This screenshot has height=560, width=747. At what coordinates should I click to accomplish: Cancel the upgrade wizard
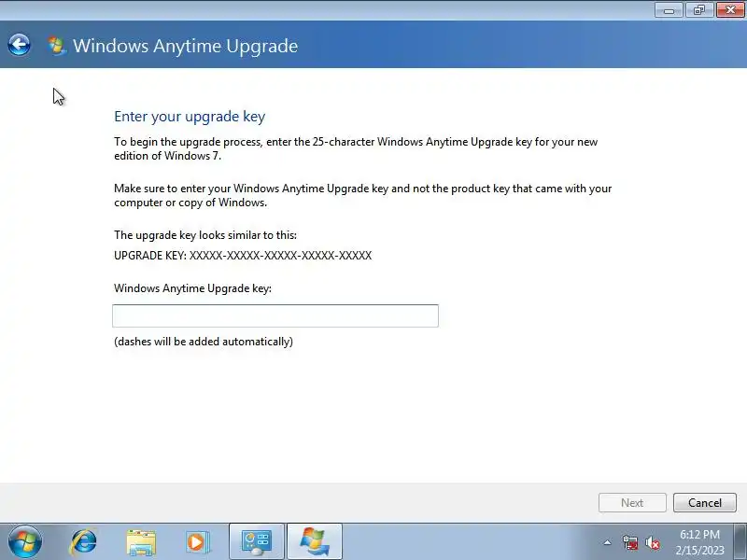(705, 503)
